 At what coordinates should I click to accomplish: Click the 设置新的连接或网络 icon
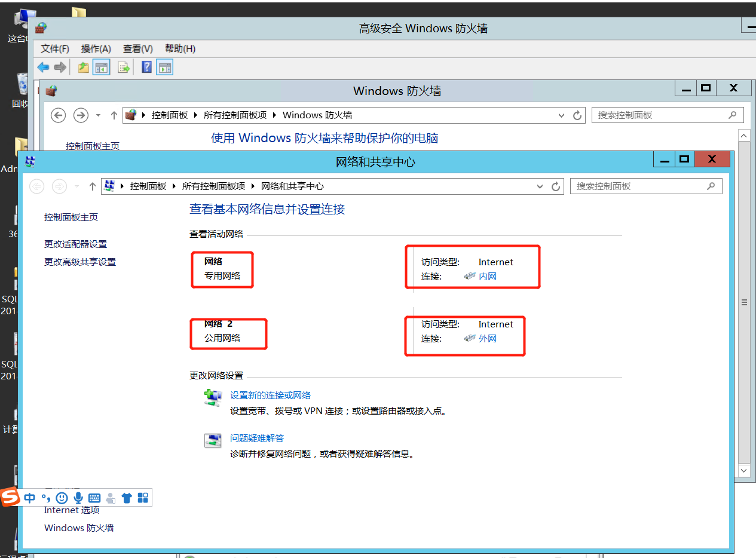[x=213, y=397]
